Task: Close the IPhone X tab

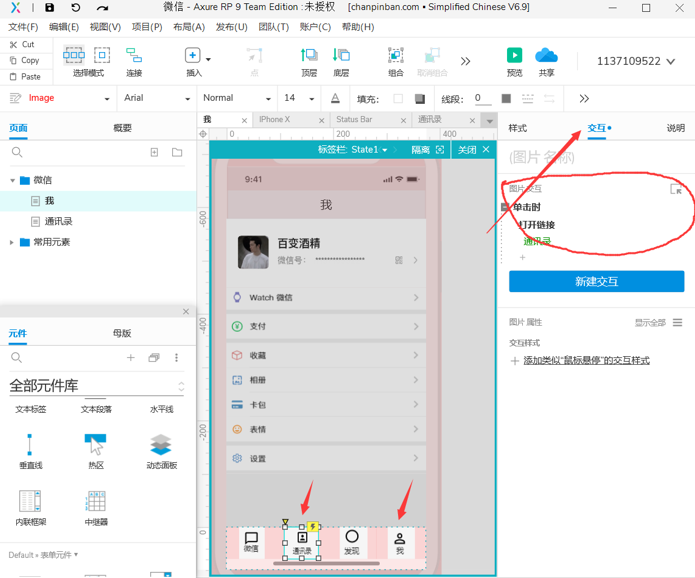Action: coord(322,120)
